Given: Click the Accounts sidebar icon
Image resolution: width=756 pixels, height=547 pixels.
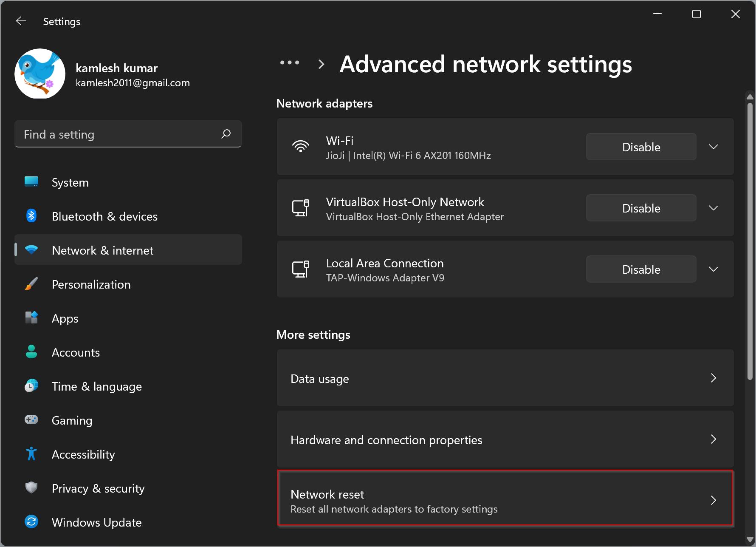Looking at the screenshot, I should tap(31, 352).
